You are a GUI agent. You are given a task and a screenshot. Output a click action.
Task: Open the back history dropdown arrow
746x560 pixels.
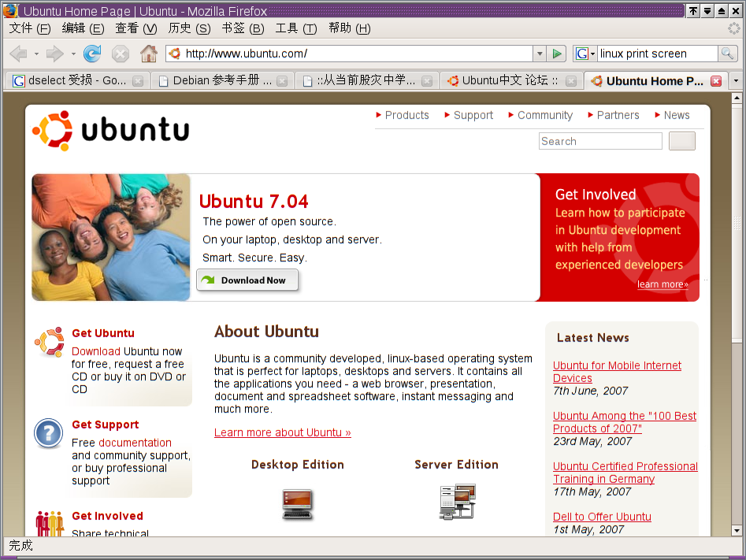tap(37, 54)
